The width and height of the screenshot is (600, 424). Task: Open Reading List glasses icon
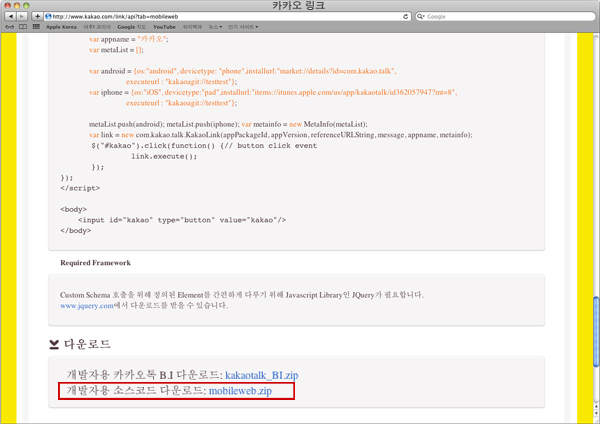tap(10, 27)
